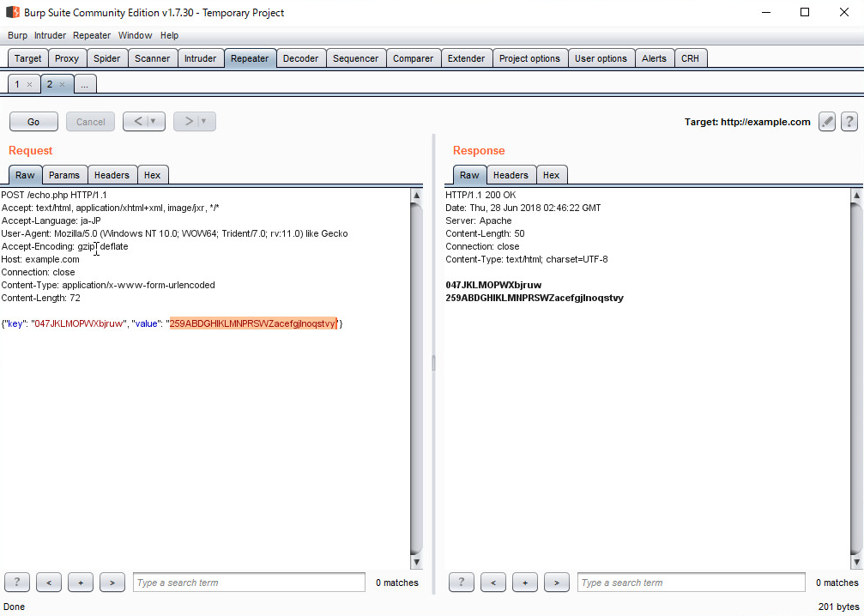Click Request scrollbar up arrow

pos(417,195)
